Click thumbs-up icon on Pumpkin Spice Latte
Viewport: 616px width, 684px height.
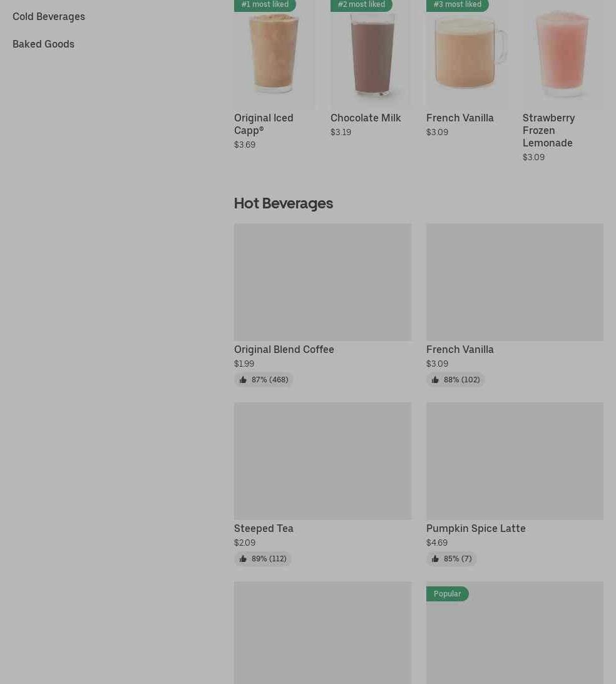(x=435, y=558)
